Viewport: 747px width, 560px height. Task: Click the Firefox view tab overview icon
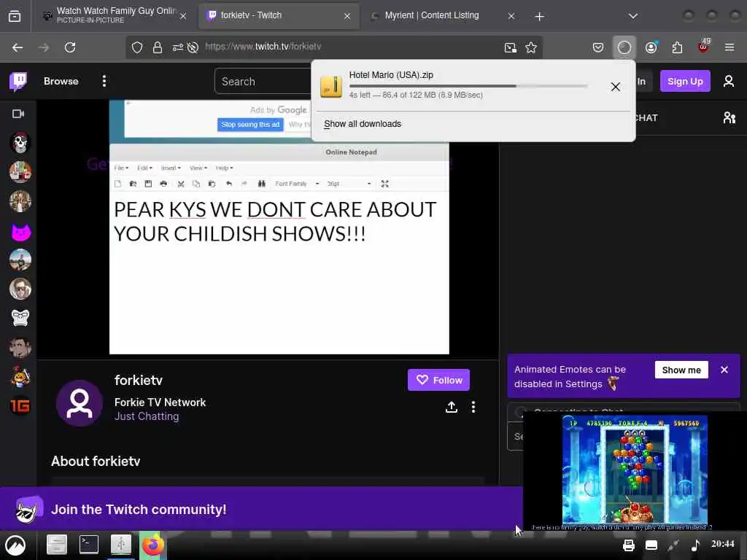tap(15, 16)
